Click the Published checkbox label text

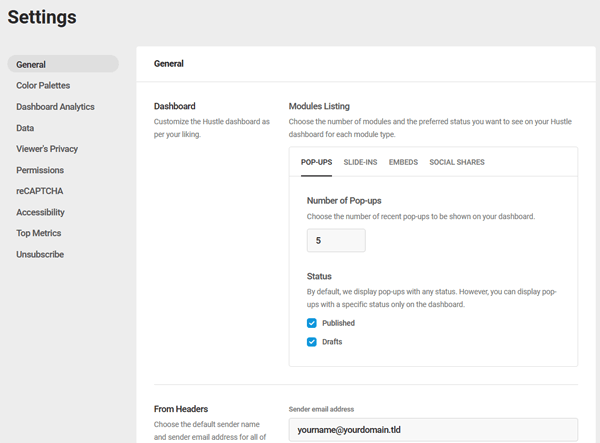point(338,323)
